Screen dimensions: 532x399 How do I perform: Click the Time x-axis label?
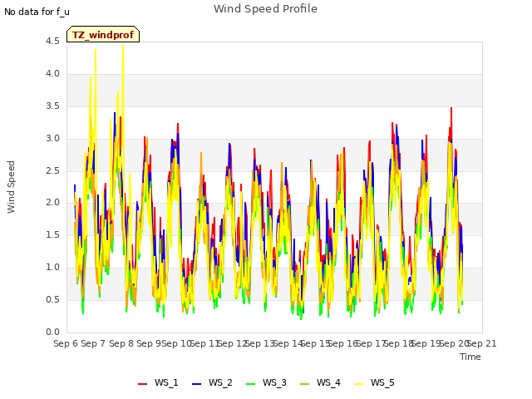(470, 357)
